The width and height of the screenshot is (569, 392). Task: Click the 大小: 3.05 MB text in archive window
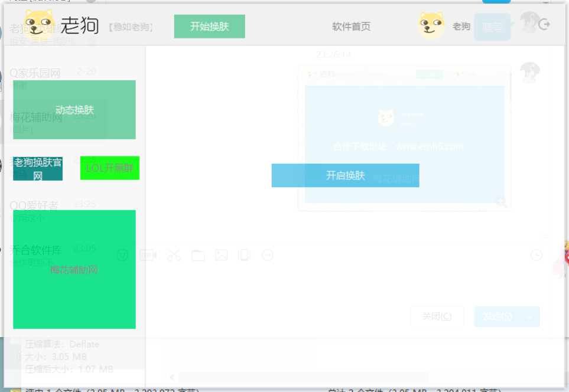(x=56, y=357)
